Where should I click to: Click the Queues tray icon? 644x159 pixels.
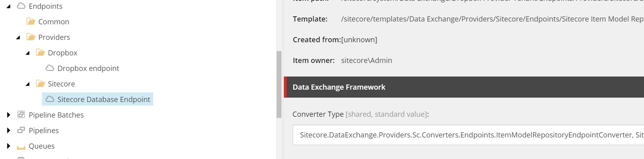coord(21,147)
